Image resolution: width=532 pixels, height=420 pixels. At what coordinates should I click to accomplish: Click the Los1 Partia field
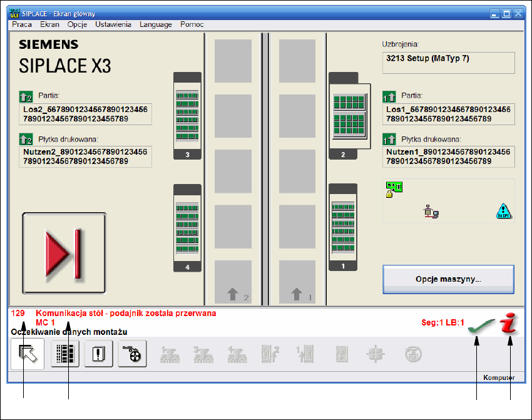click(x=449, y=115)
